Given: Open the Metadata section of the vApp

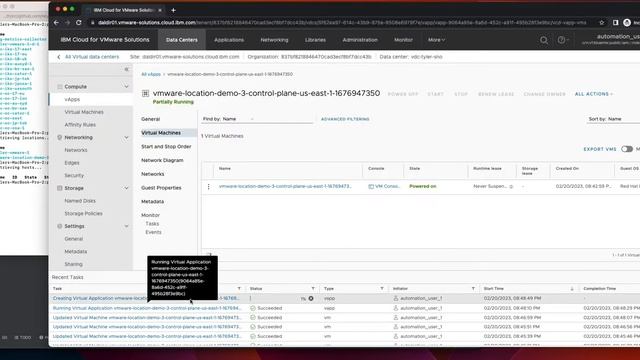Looking at the screenshot, I should (153, 202).
